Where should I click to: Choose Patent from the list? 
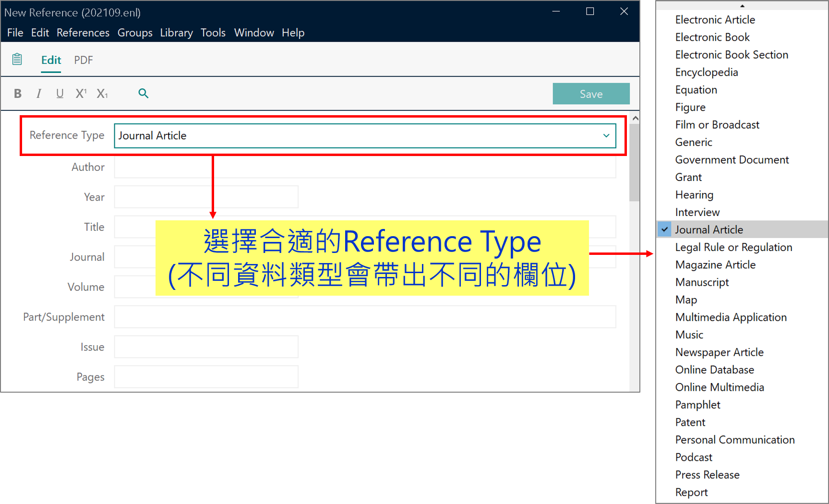click(690, 422)
